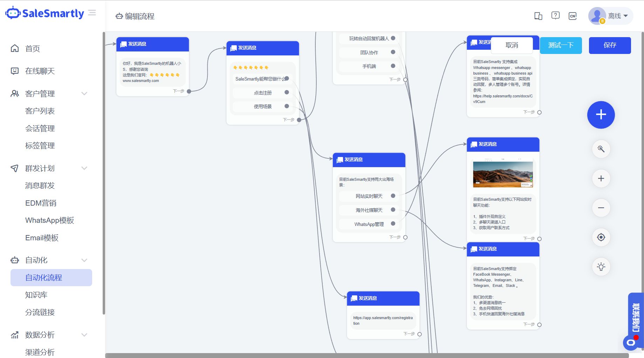This screenshot has height=358, width=644.
Task: Click 在线聊天 chat icon
Action: [x=15, y=71]
